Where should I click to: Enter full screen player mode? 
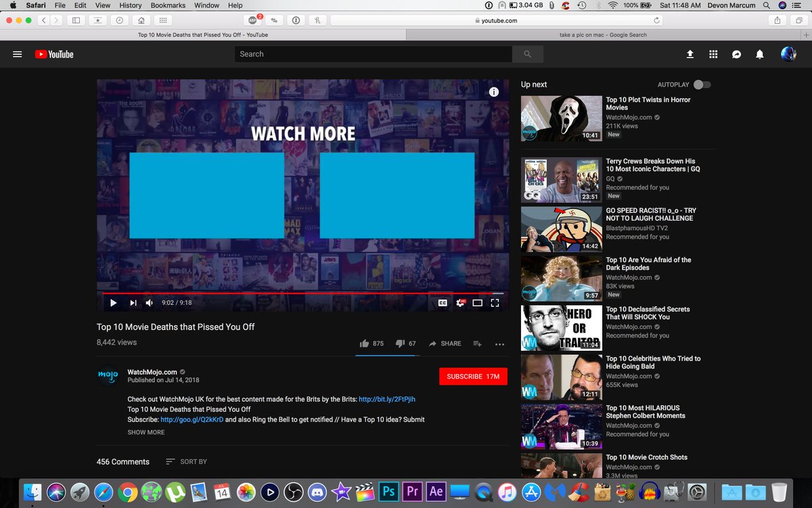tap(495, 303)
